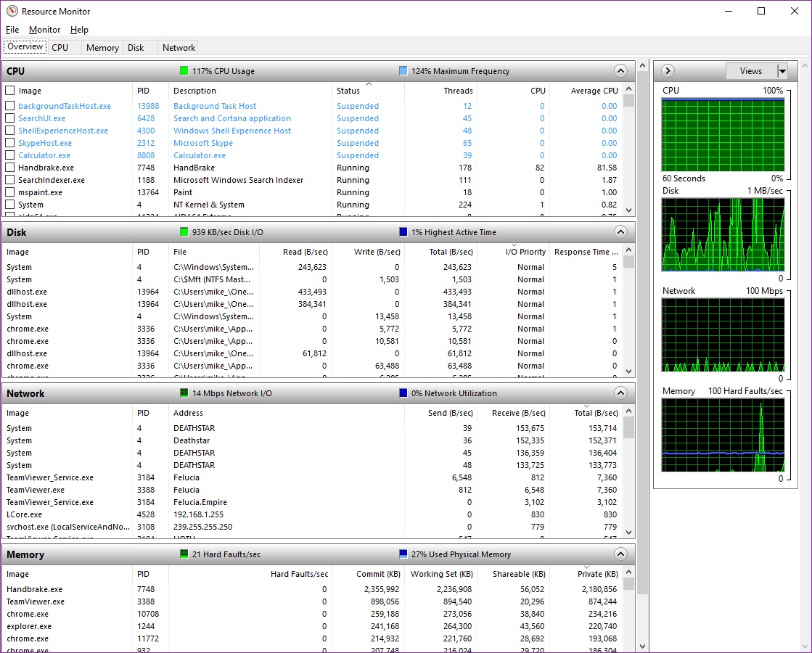Click the green Hard Faults indicator square
Image resolution: width=812 pixels, height=653 pixels.
coord(184,554)
